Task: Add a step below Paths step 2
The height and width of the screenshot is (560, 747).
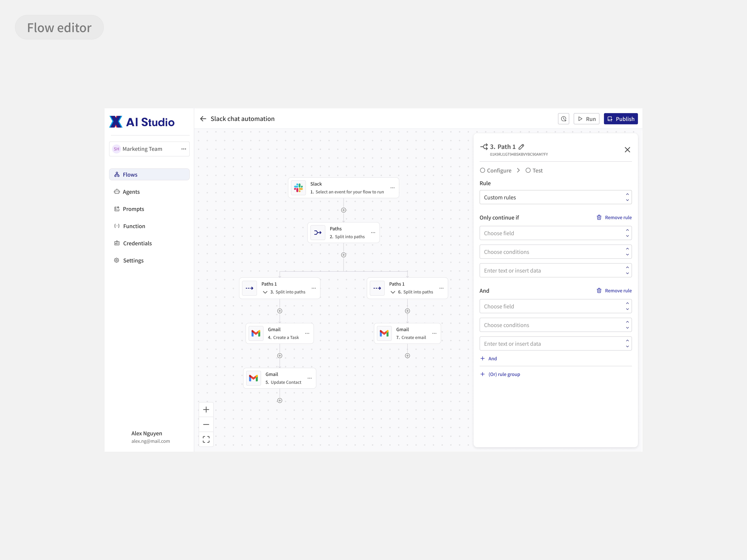Action: pyautogui.click(x=343, y=255)
